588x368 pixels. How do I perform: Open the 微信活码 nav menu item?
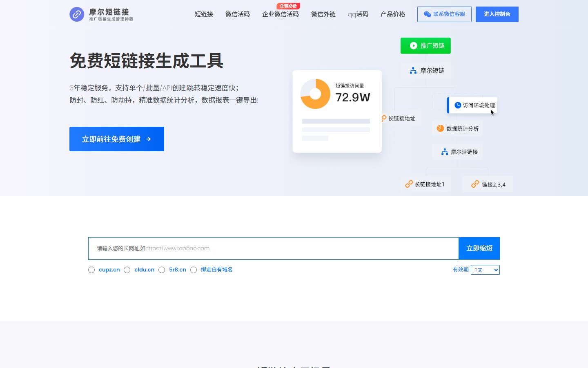[238, 14]
